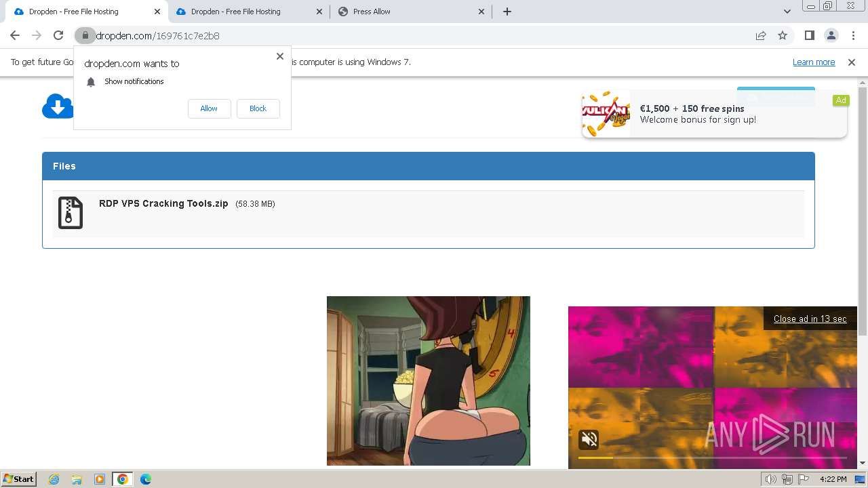Open the cartoon image ad
Image resolution: width=868 pixels, height=488 pixels.
tap(429, 381)
